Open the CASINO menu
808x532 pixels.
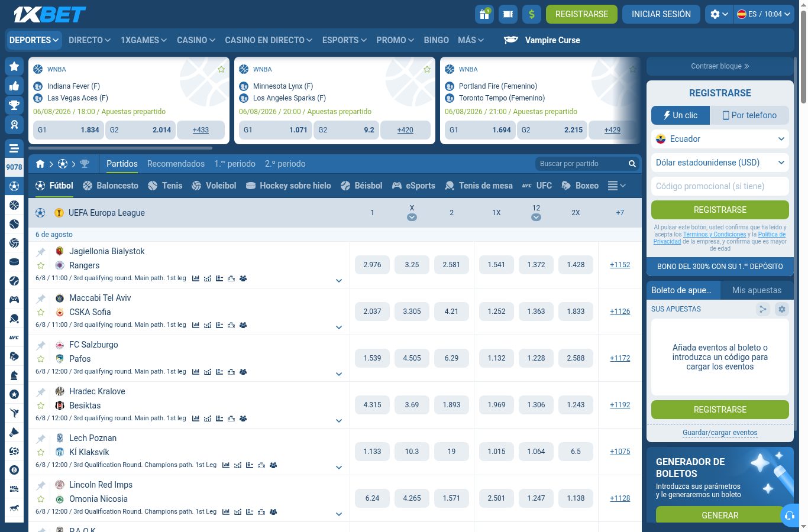(196, 40)
